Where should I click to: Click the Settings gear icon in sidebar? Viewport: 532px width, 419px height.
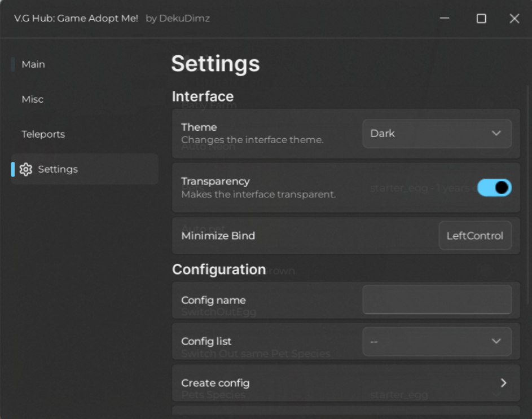click(26, 169)
